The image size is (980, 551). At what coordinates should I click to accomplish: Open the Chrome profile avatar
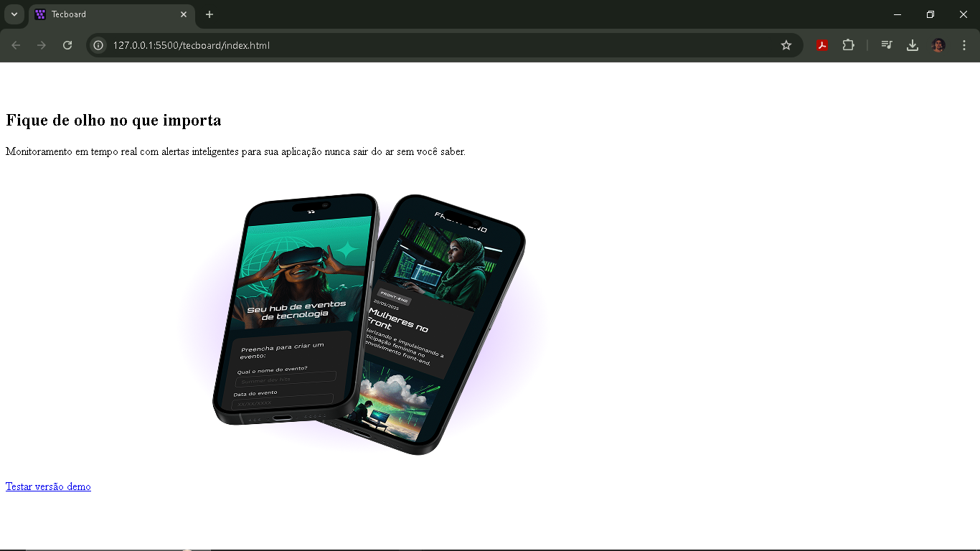tap(938, 45)
